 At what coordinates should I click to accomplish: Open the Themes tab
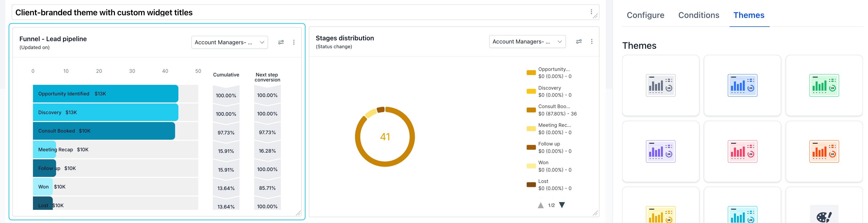pos(749,15)
